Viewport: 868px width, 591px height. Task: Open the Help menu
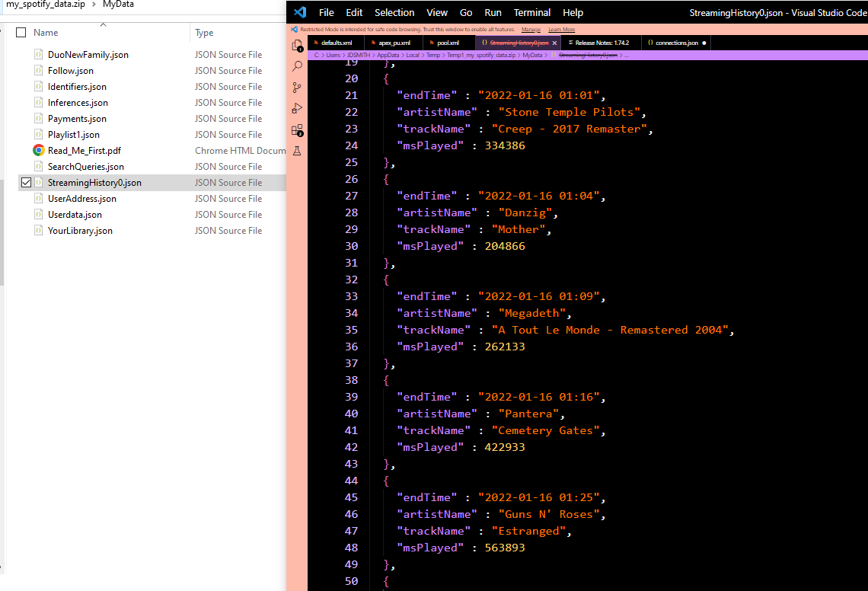click(x=573, y=12)
